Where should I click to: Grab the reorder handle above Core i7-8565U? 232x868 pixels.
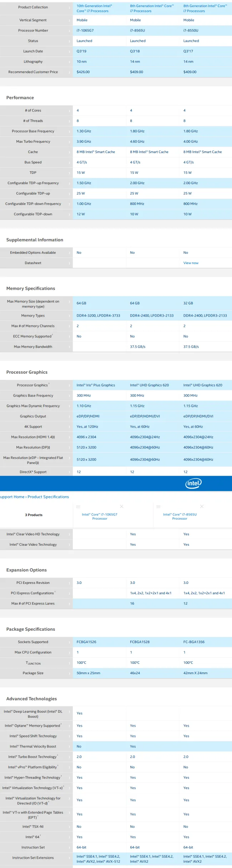(x=158, y=506)
